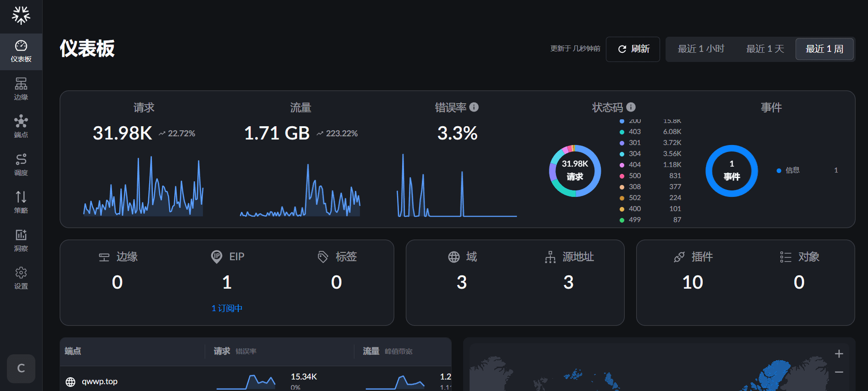The height and width of the screenshot is (391, 868).
Task: Click the globe icon next to qwwp.top
Action: [71, 382]
